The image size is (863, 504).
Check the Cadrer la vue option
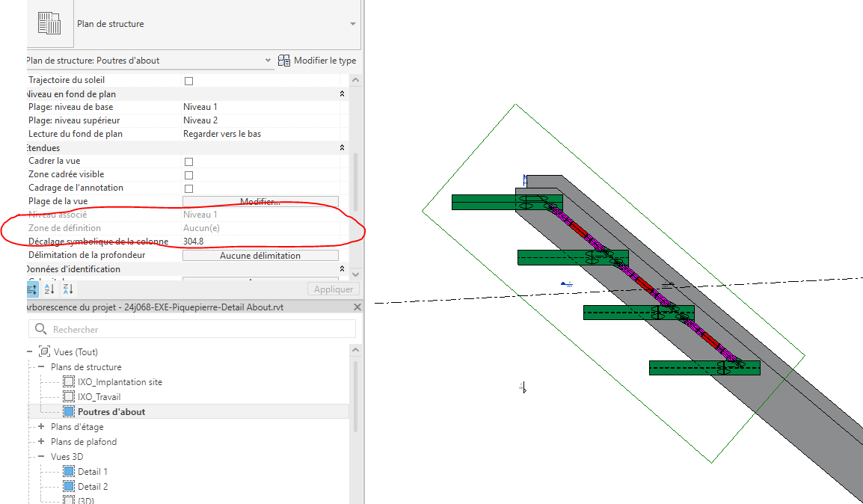188,161
